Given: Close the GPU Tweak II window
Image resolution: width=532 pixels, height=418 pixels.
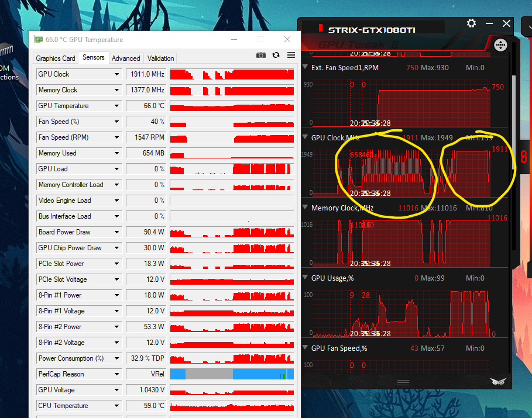Looking at the screenshot, I should click(506, 23).
